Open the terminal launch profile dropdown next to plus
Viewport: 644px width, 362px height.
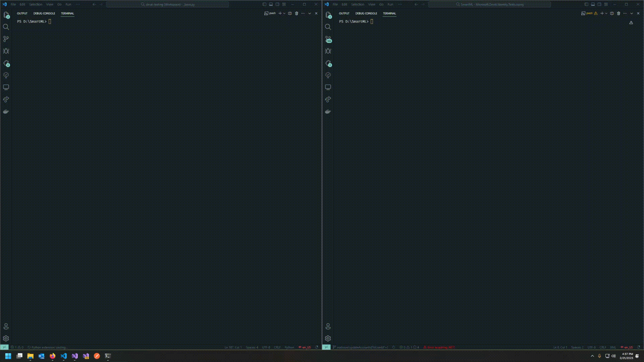284,13
